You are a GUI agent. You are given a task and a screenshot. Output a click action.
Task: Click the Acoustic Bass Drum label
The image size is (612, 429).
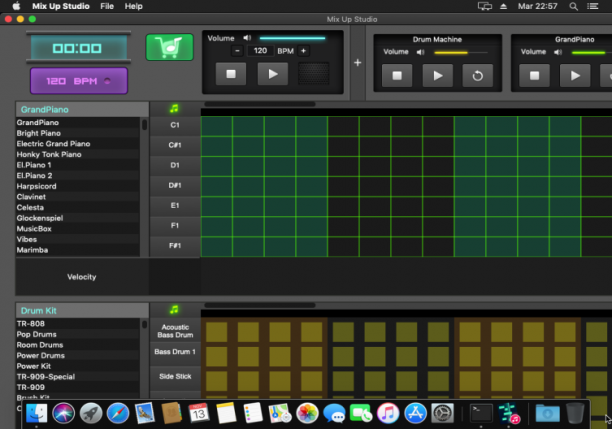(x=175, y=331)
